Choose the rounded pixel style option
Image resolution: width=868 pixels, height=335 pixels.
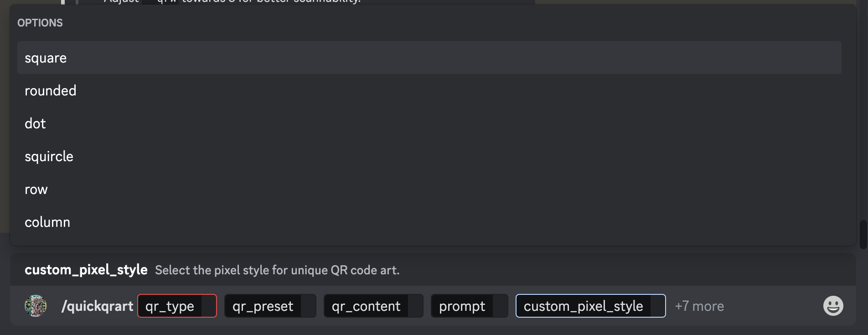(50, 91)
